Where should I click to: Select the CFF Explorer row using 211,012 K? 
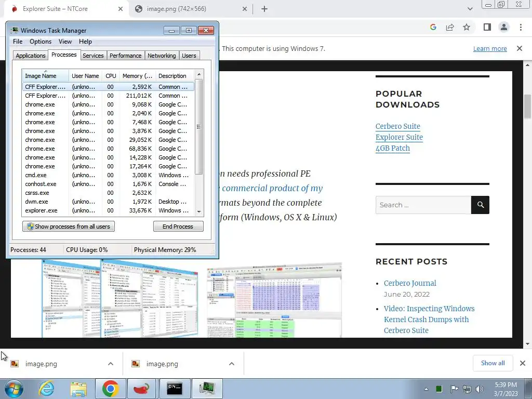[x=108, y=96]
